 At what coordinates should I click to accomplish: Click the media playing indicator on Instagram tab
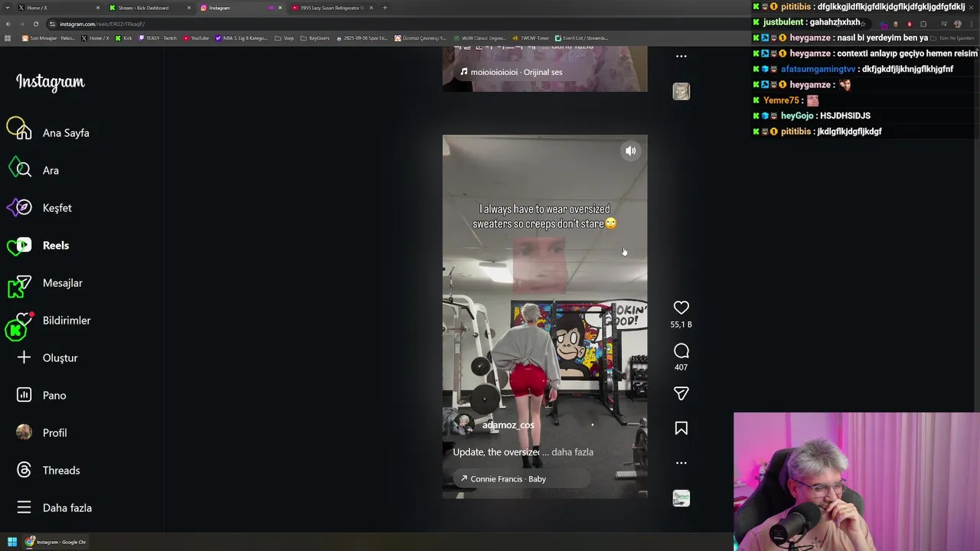pyautogui.click(x=271, y=8)
